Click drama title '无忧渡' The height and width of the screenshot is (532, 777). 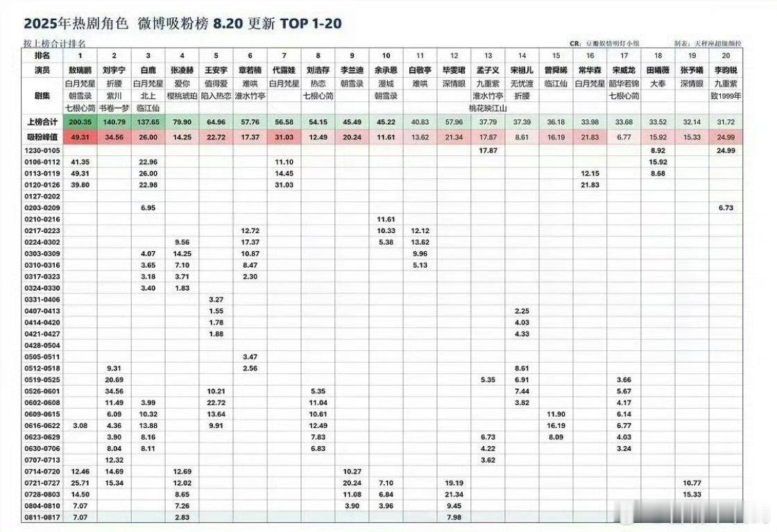click(522, 84)
